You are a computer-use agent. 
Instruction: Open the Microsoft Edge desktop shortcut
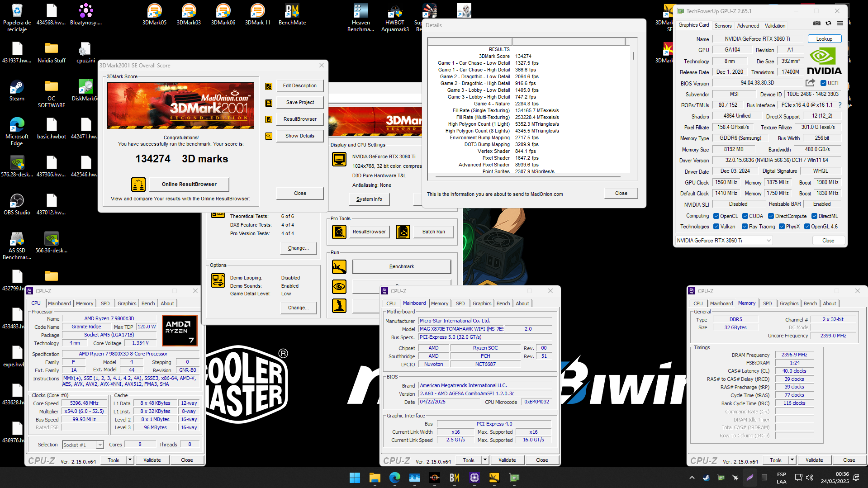click(17, 132)
